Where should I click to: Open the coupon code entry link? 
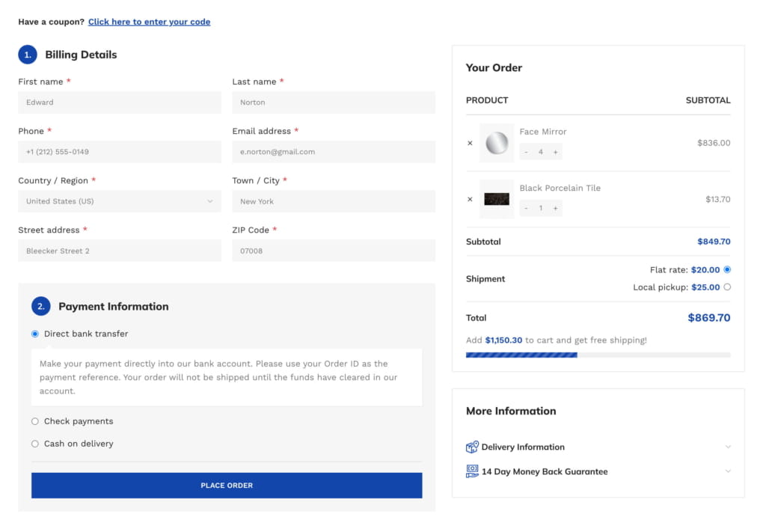click(x=149, y=22)
